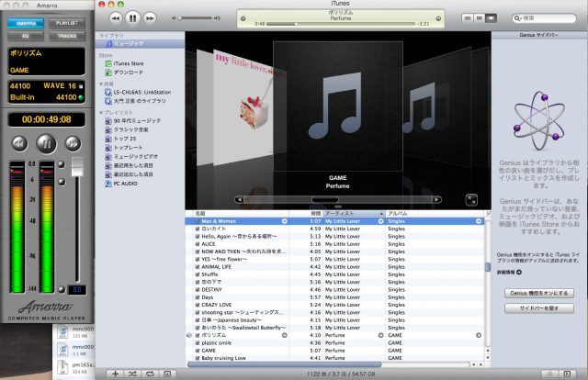Collapse the プレイリスト section triangle
This screenshot has width=588, height=380.
101,112
